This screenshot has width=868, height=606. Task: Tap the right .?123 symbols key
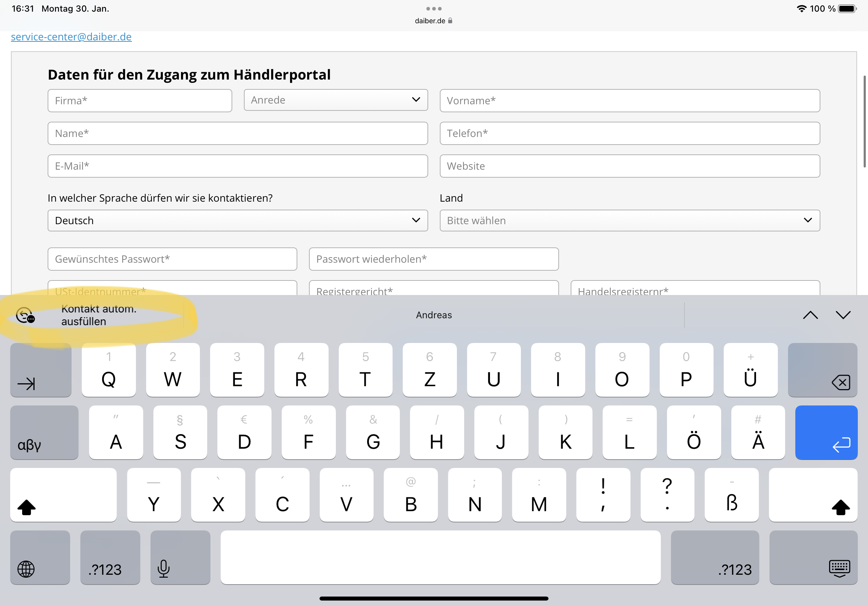715,557
